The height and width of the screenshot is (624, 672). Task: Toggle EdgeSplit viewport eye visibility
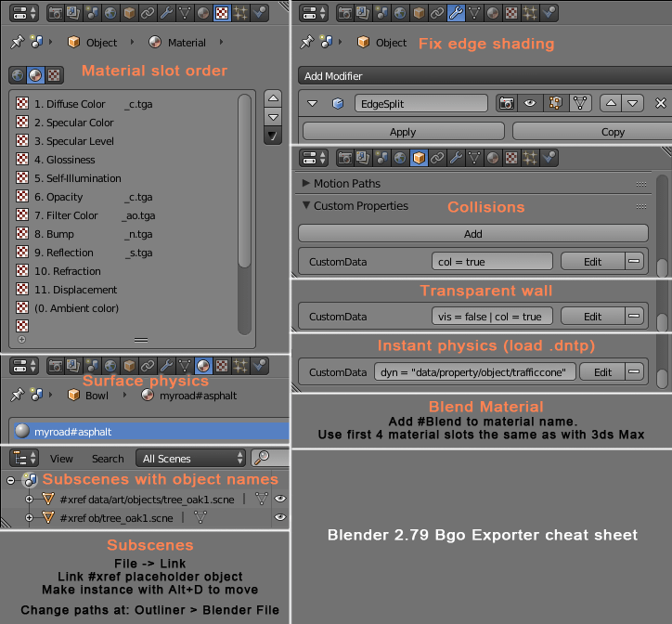click(x=530, y=103)
